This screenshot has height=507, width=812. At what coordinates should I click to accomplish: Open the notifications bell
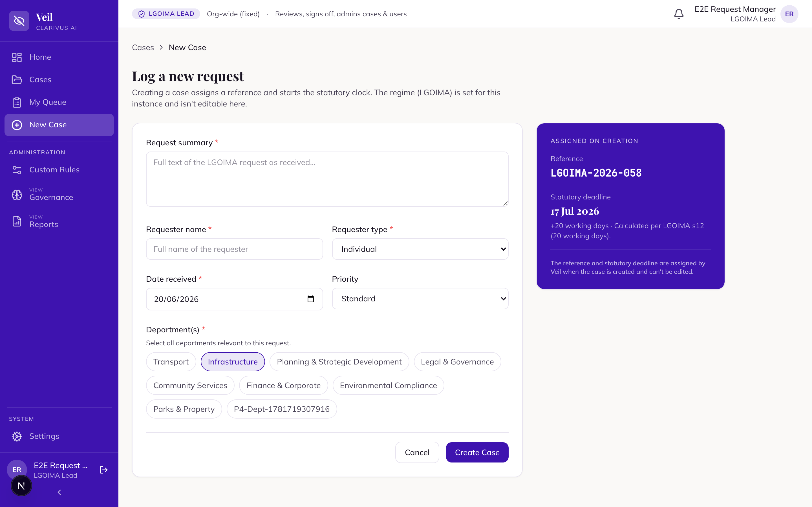679,14
